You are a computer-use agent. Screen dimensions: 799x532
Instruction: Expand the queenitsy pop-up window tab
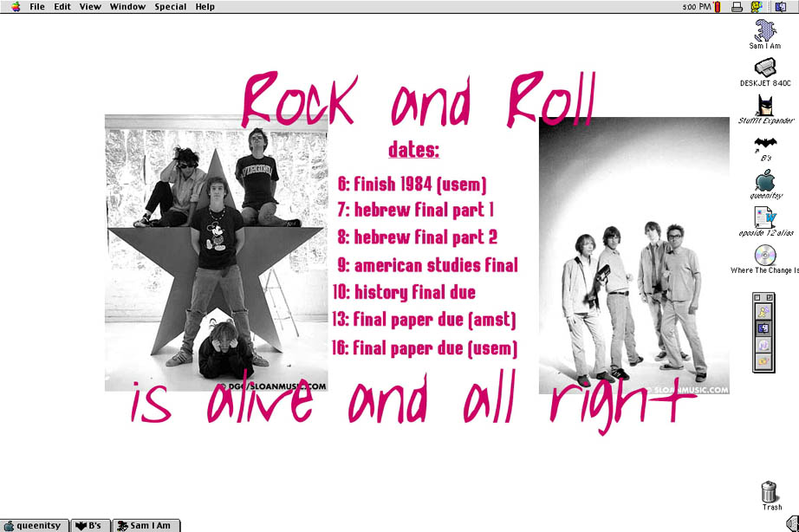click(35, 525)
